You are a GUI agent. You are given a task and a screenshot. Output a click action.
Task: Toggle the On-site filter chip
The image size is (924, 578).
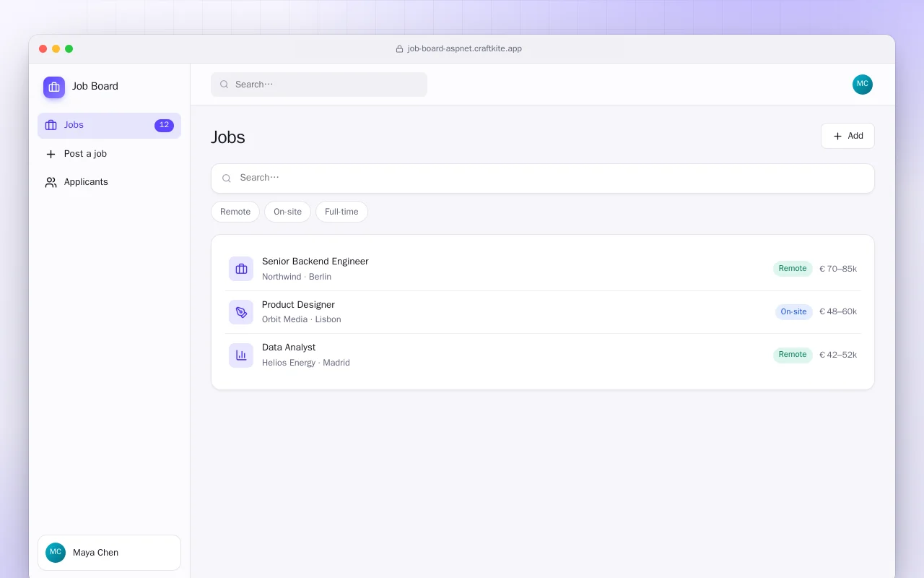tap(287, 212)
